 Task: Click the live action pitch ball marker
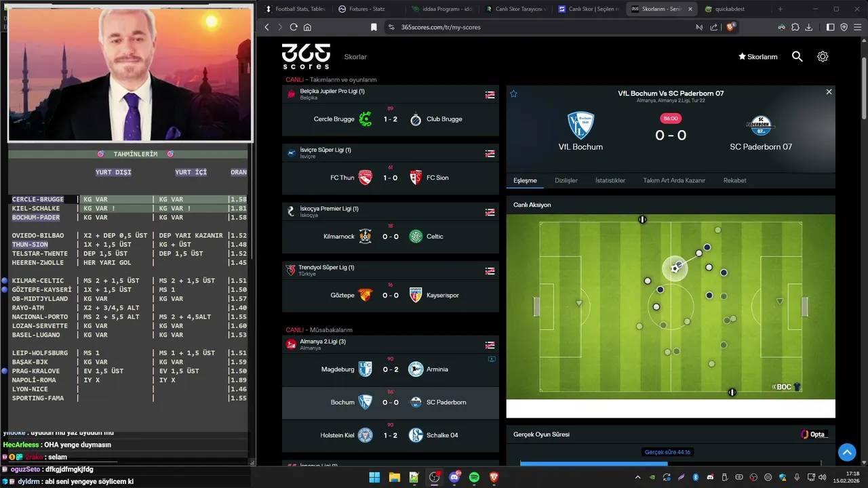coord(675,268)
